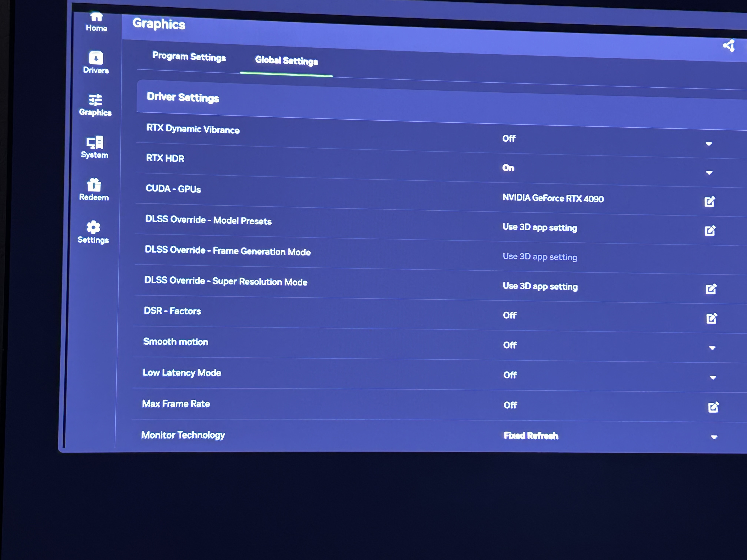This screenshot has height=560, width=747.
Task: Edit DLSS Override Model Presets
Action: click(710, 231)
